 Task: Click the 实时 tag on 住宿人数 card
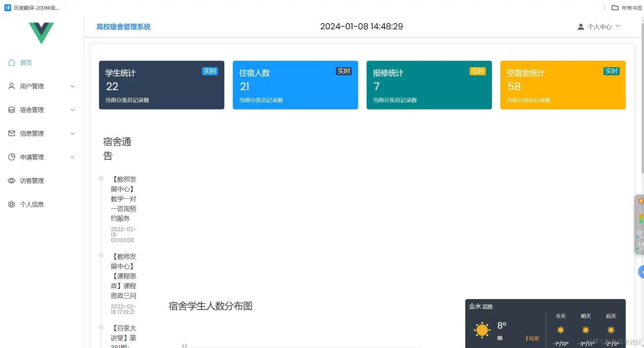[x=344, y=71]
